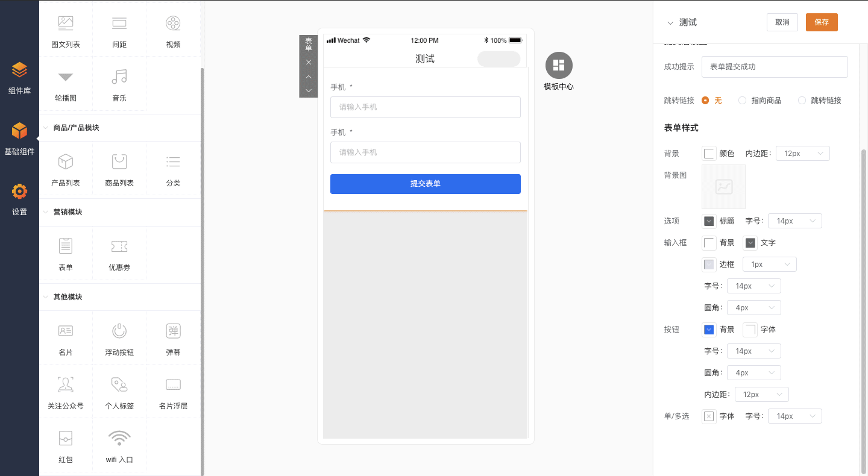Open the blue 按钮 背景 color swatch
868x476 pixels.
[709, 330]
